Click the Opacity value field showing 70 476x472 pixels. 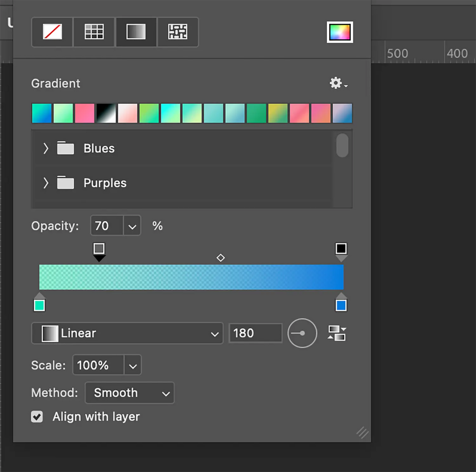pyautogui.click(x=107, y=226)
